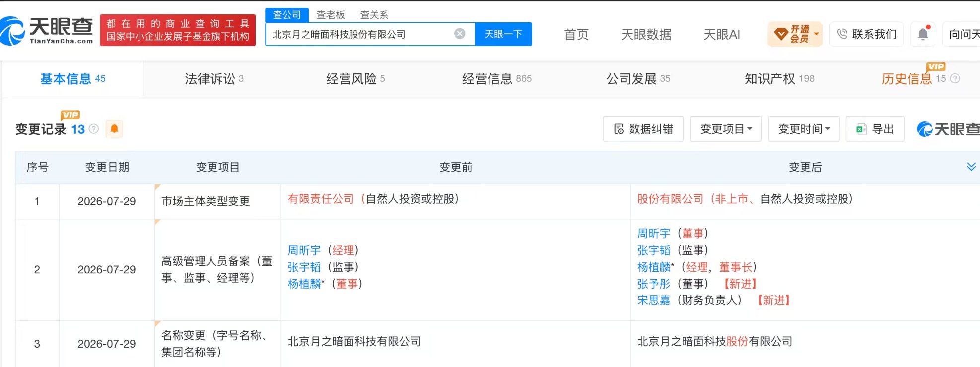The height and width of the screenshot is (367, 980).
Task: Open the 变更时间 filter dropdown
Action: click(x=803, y=129)
